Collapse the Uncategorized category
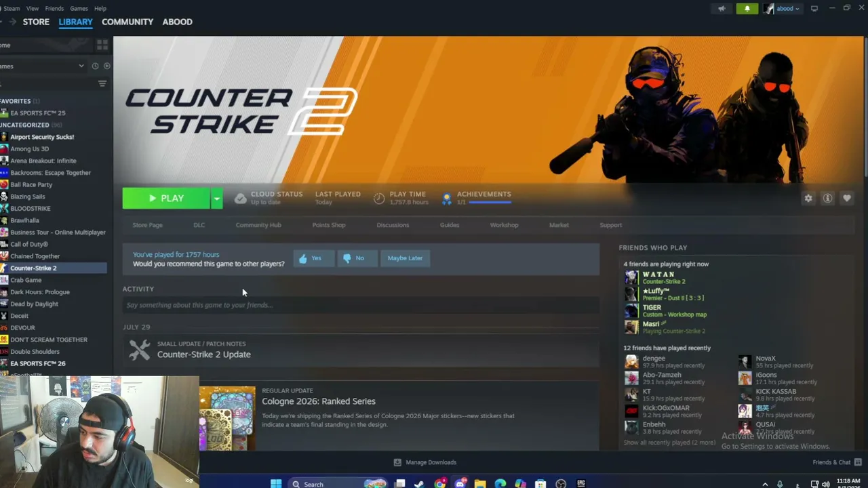868x488 pixels. tap(31, 125)
